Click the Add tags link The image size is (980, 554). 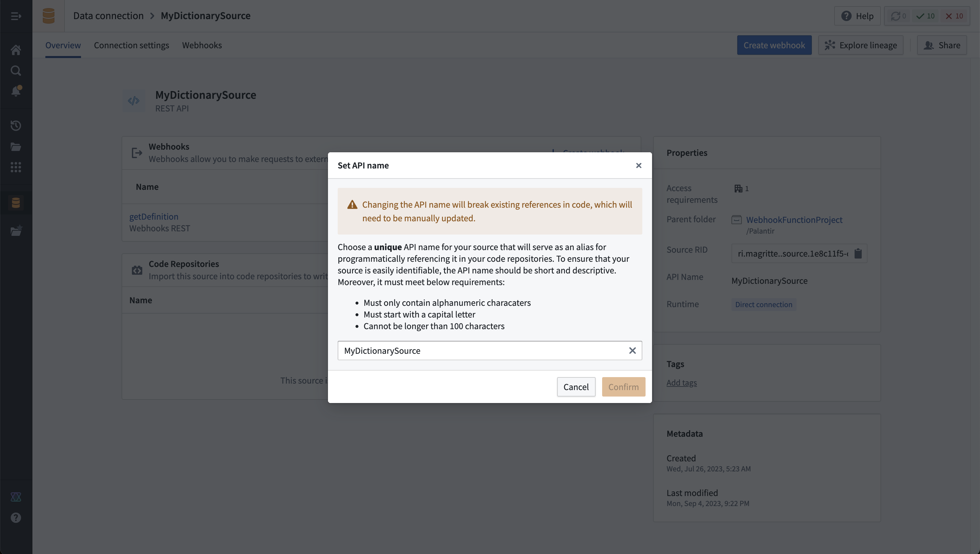[681, 383]
